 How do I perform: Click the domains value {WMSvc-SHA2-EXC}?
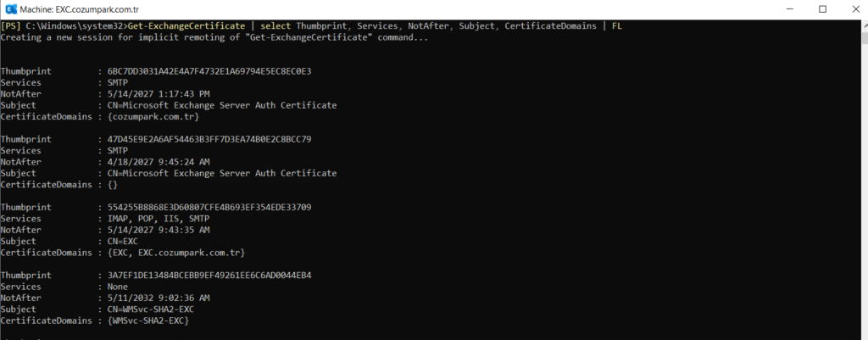147,321
